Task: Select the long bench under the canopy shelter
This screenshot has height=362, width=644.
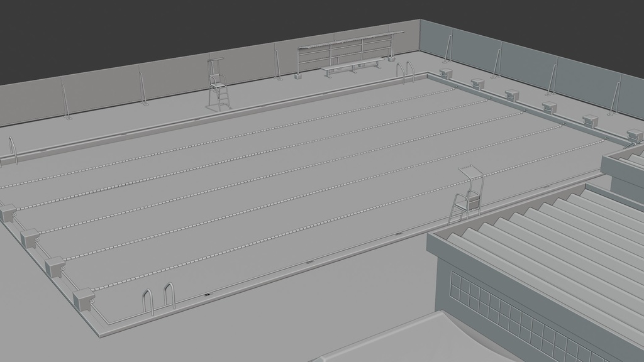Action: coord(353,67)
